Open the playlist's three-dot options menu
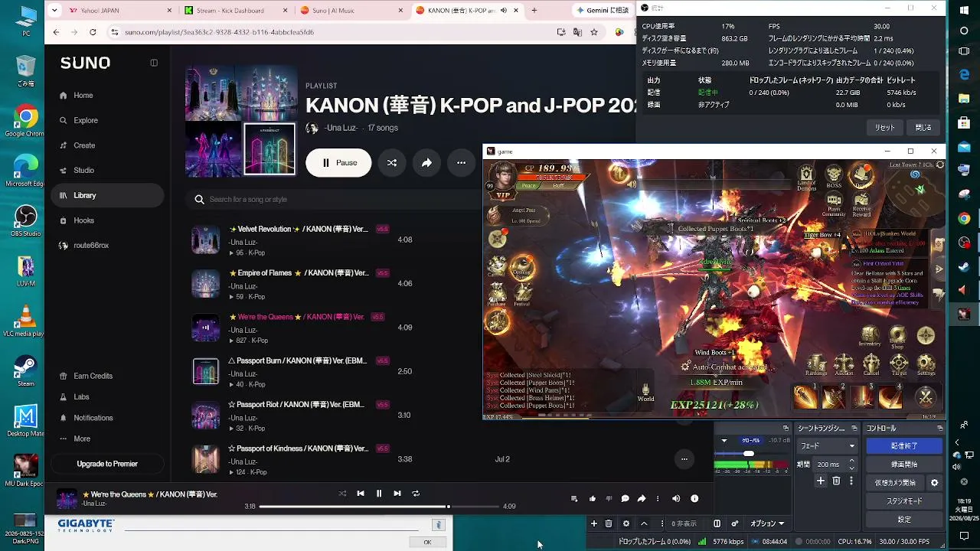Screen dimensions: 980x551 pos(461,163)
